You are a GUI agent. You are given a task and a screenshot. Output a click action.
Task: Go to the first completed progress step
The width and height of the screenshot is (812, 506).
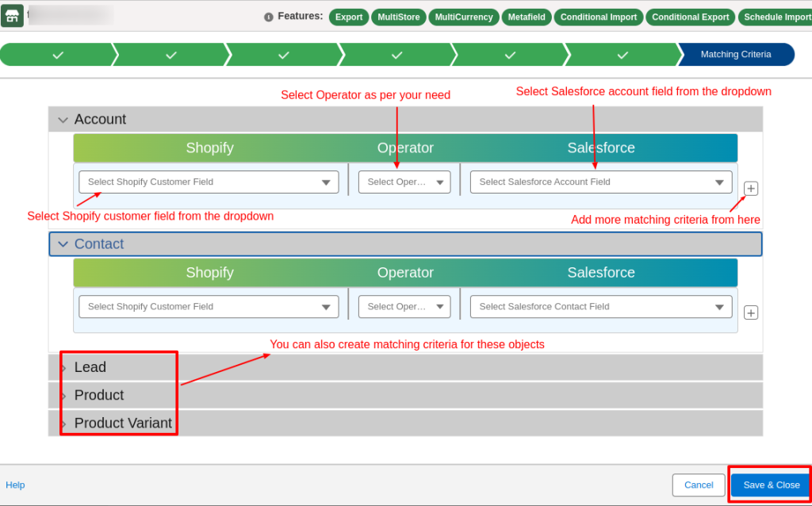[57, 55]
